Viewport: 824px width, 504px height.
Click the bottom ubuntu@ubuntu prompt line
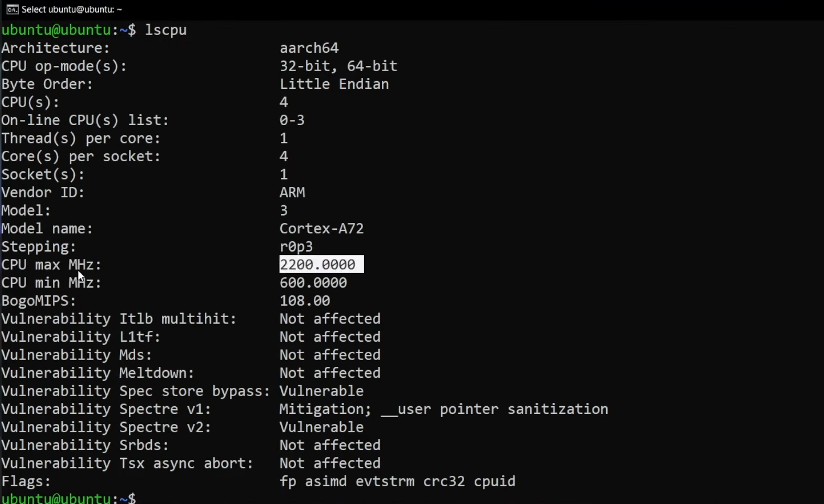(x=68, y=498)
